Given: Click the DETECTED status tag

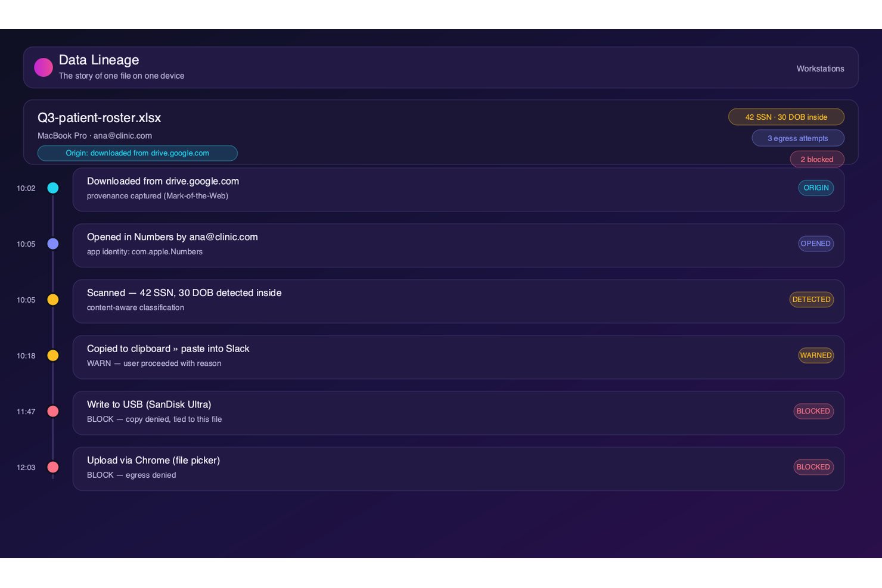Looking at the screenshot, I should 812,300.
